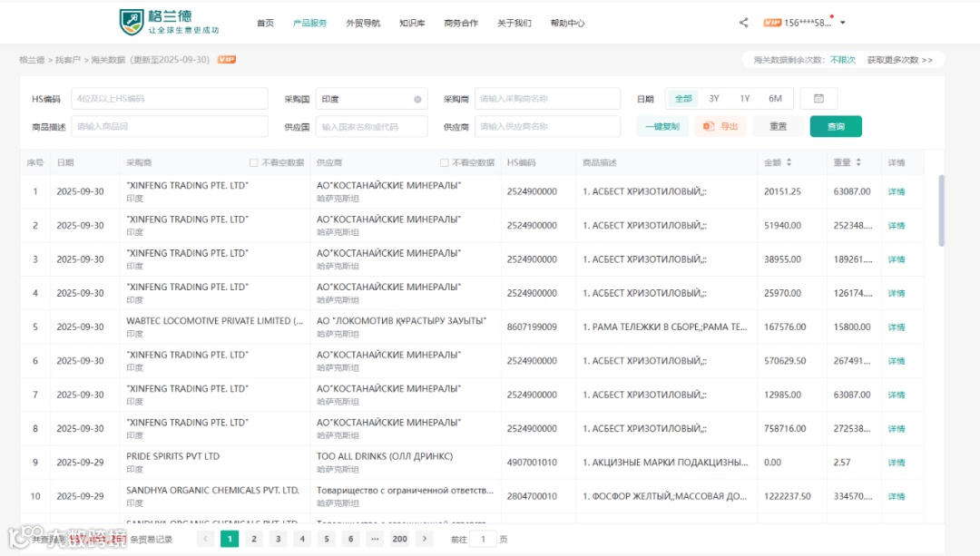The image size is (980, 556).
Task: Open 帮助中心 menu
Action: pos(567,23)
